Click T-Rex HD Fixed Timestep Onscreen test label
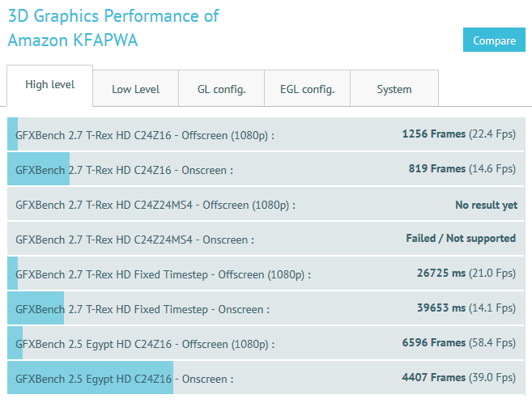The width and height of the screenshot is (532, 403). [x=143, y=309]
